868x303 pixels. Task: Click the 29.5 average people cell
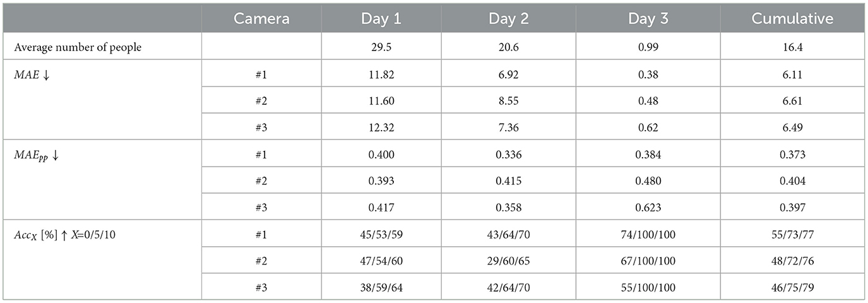pos(381,49)
